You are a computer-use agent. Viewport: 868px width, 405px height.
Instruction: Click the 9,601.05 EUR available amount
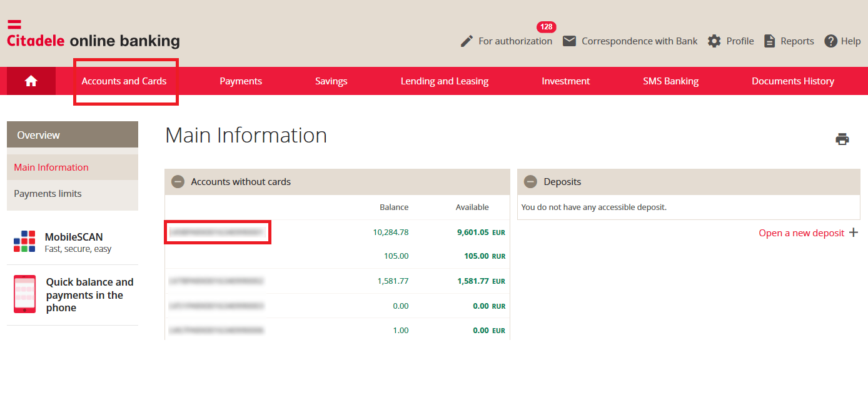pyautogui.click(x=481, y=232)
